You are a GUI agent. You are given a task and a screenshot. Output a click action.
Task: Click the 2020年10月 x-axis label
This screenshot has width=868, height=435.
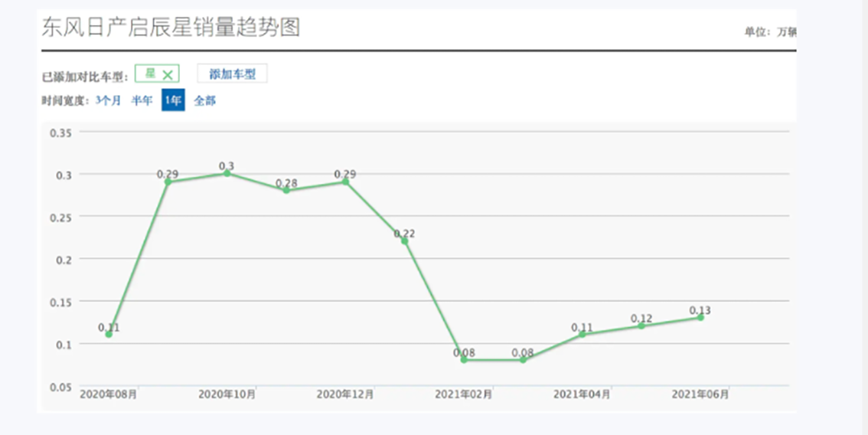227,394
